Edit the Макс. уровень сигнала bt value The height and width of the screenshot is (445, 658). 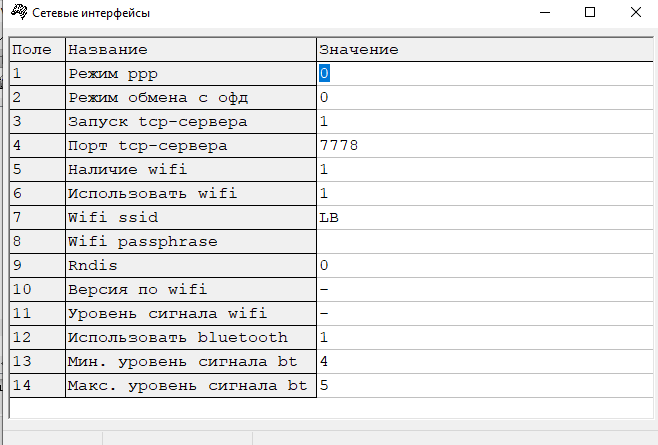[485, 385]
